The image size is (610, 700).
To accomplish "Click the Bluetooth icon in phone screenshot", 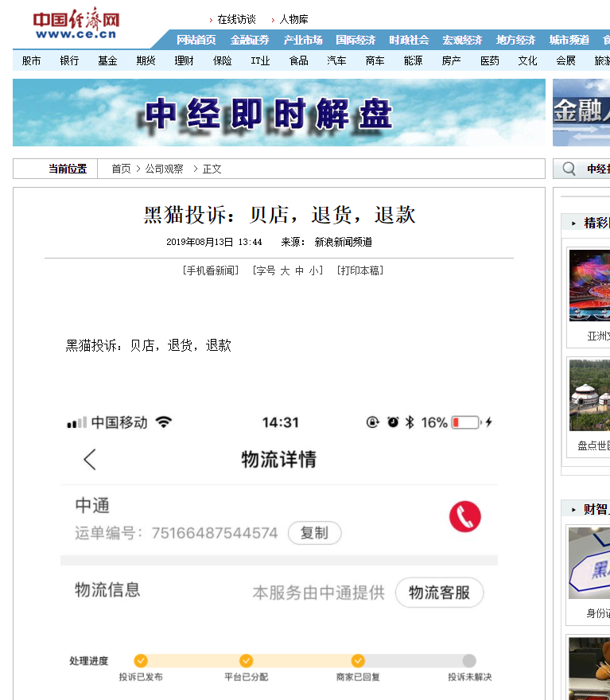I will (x=410, y=422).
